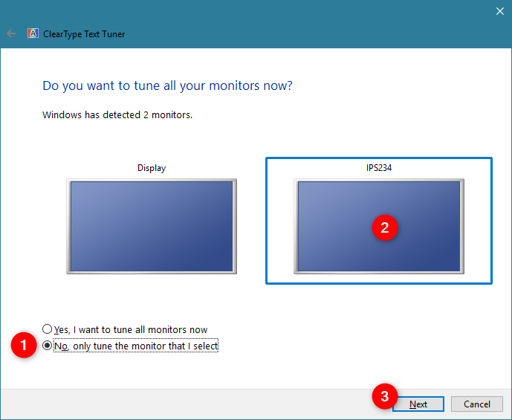Screen dimensions: 512x420
Task: Click the red step 1 marker
Action: point(24,345)
